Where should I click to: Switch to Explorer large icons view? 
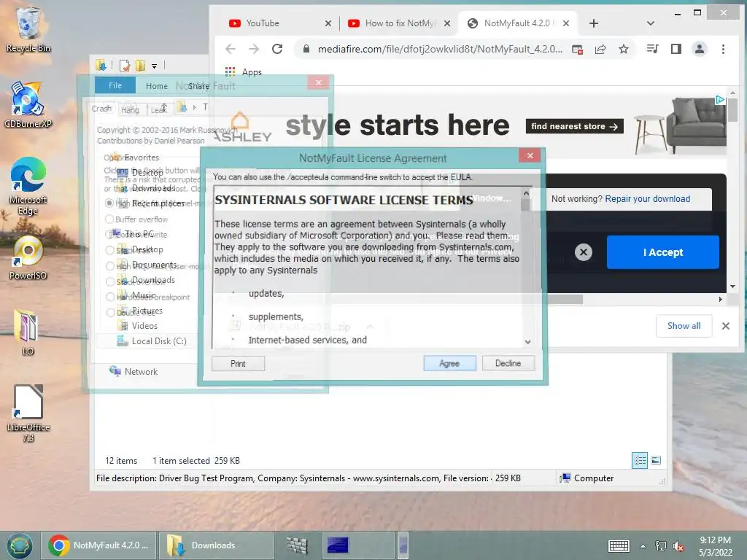click(656, 460)
